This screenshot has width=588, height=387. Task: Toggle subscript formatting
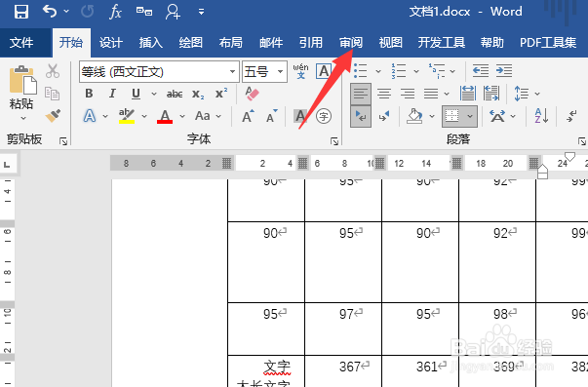(x=198, y=94)
